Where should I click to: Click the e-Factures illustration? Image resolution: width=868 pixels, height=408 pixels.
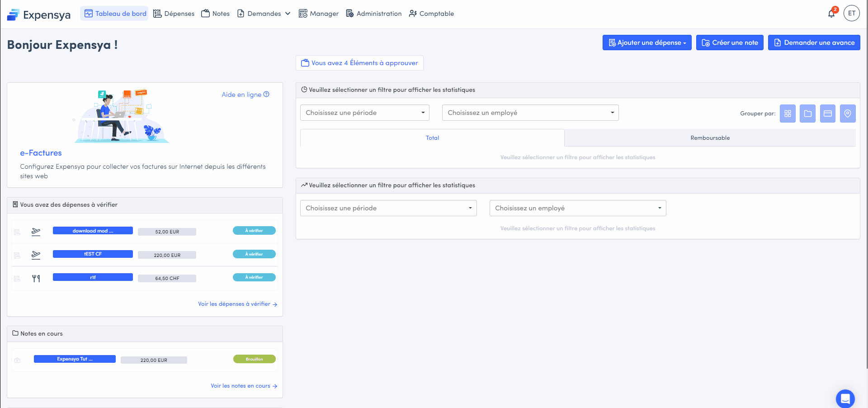click(122, 116)
